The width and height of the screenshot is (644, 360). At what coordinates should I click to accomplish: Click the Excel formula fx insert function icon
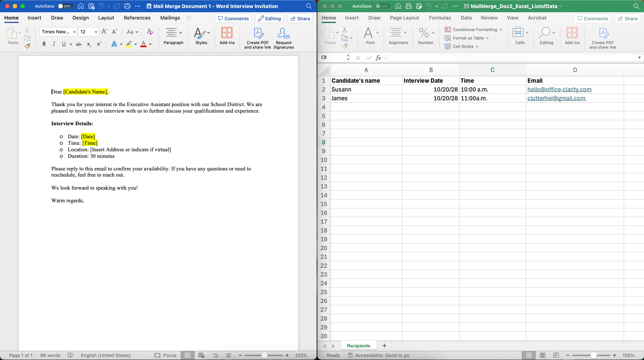coord(378,58)
